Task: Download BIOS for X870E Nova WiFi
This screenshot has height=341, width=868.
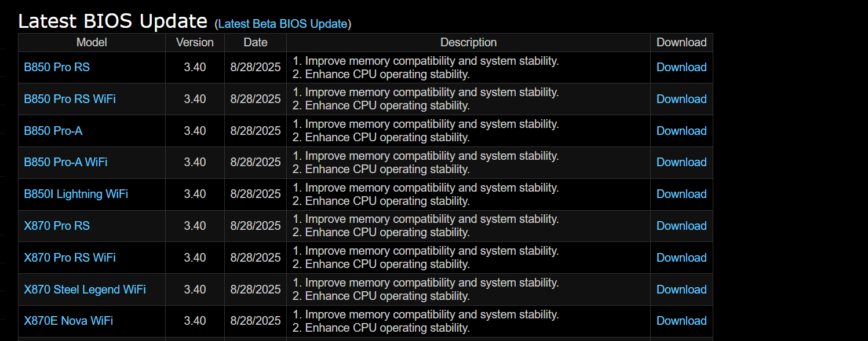Action: (681, 321)
